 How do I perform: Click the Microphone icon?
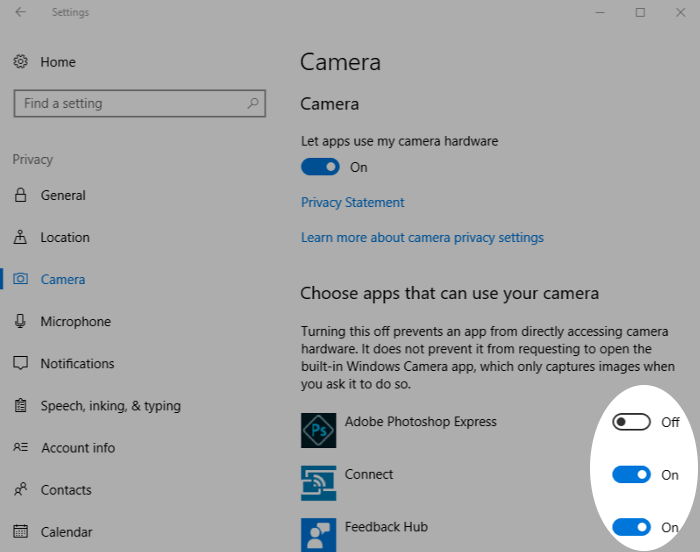coord(20,321)
